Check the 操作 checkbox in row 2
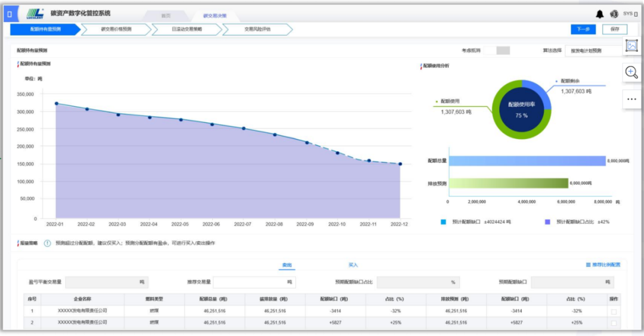 [x=614, y=323]
